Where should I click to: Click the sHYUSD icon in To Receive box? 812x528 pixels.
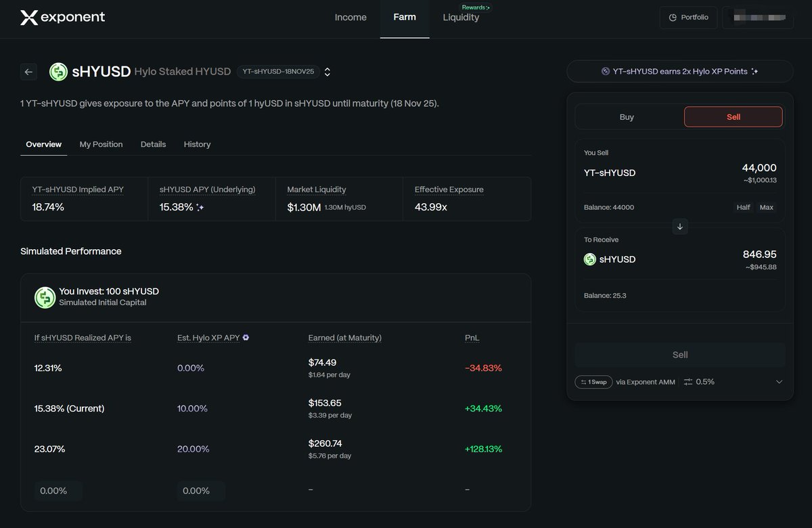coord(590,259)
